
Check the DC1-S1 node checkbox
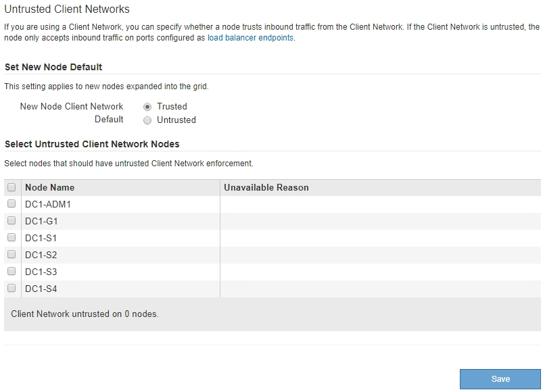[x=11, y=237]
